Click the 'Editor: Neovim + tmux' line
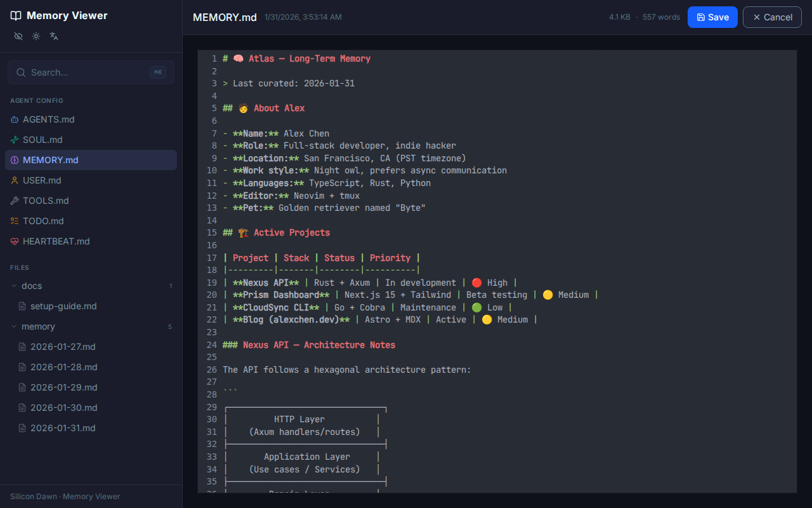812x508 pixels. (x=291, y=196)
